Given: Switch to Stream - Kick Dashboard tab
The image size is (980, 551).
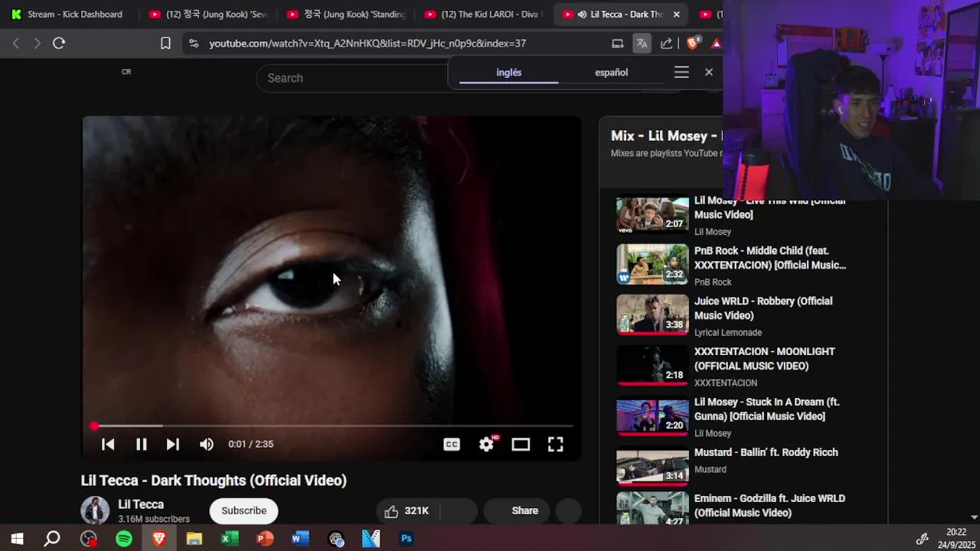Looking at the screenshot, I should click(x=69, y=14).
